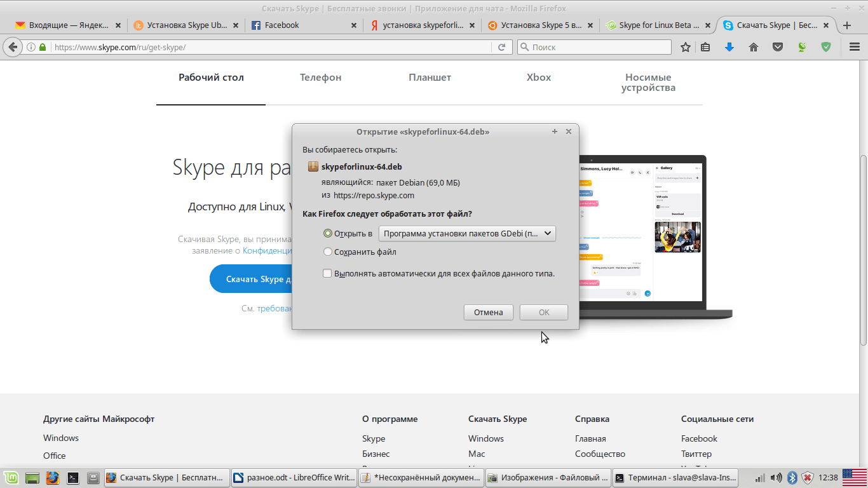The width and height of the screenshot is (868, 488).
Task: Select the "Открыть в" radio button
Action: pos(328,234)
